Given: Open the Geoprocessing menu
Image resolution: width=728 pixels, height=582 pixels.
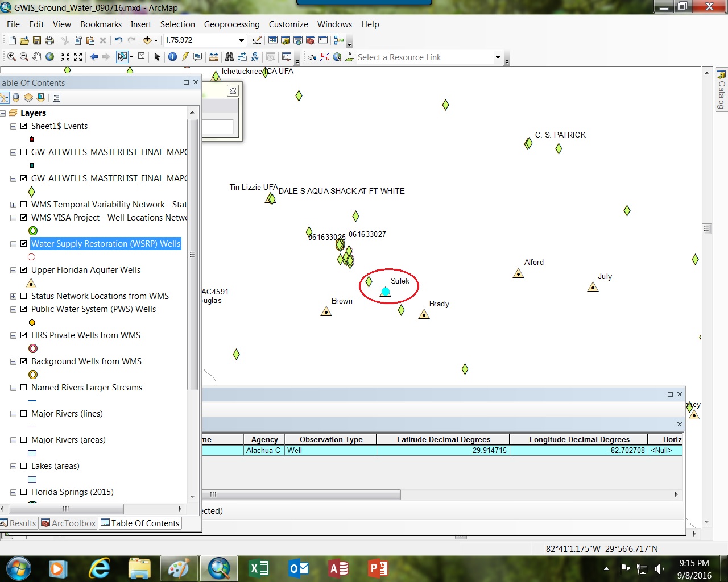Looking at the screenshot, I should click(231, 24).
